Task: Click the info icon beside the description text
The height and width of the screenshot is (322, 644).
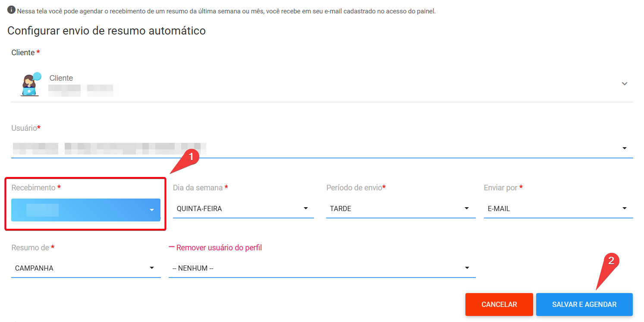Action: pos(11,10)
